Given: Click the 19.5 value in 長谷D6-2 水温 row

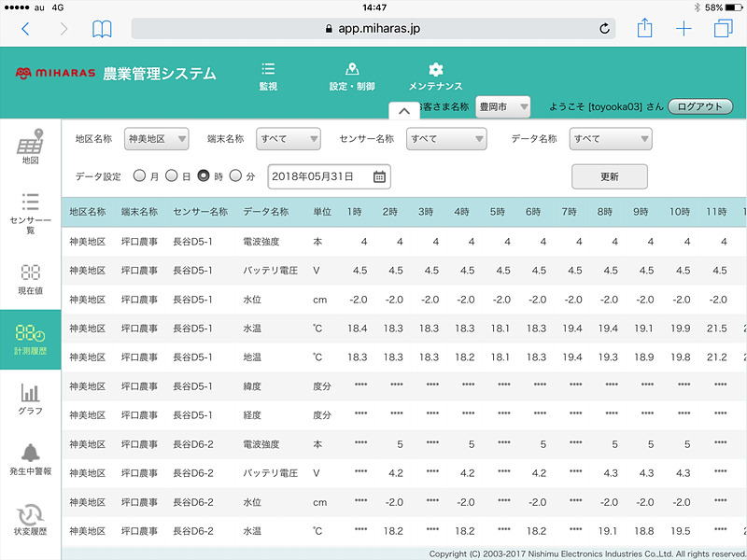Looking at the screenshot, I should (681, 531).
